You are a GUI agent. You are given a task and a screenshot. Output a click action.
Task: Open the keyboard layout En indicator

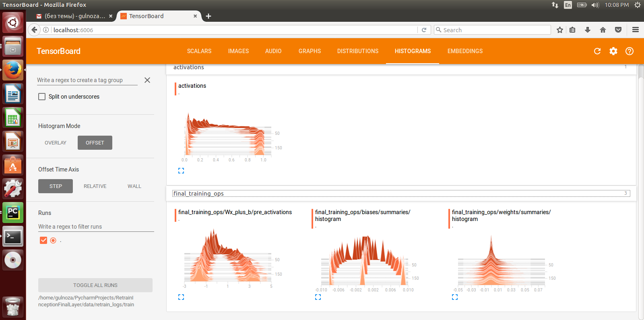(568, 5)
